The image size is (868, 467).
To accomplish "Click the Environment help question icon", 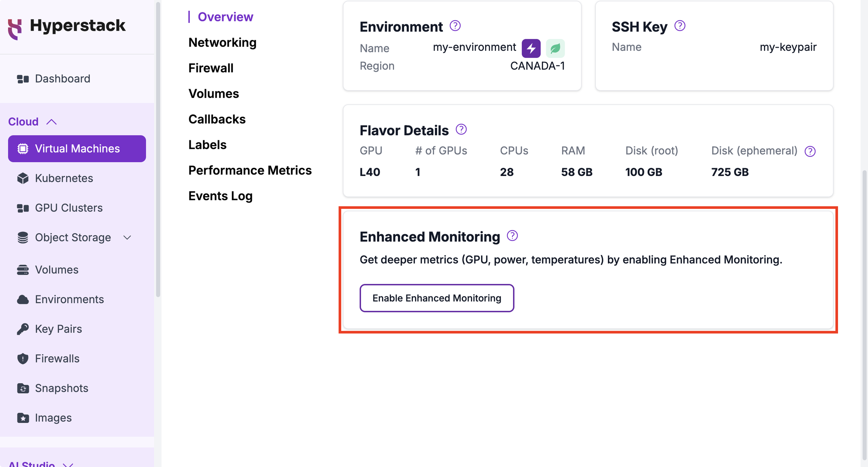I will 455,26.
